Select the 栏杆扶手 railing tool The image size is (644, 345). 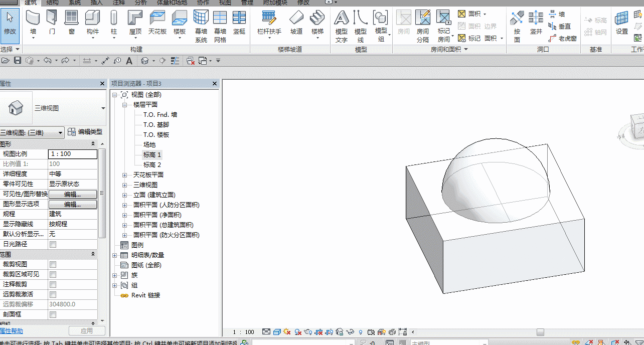tap(269, 25)
